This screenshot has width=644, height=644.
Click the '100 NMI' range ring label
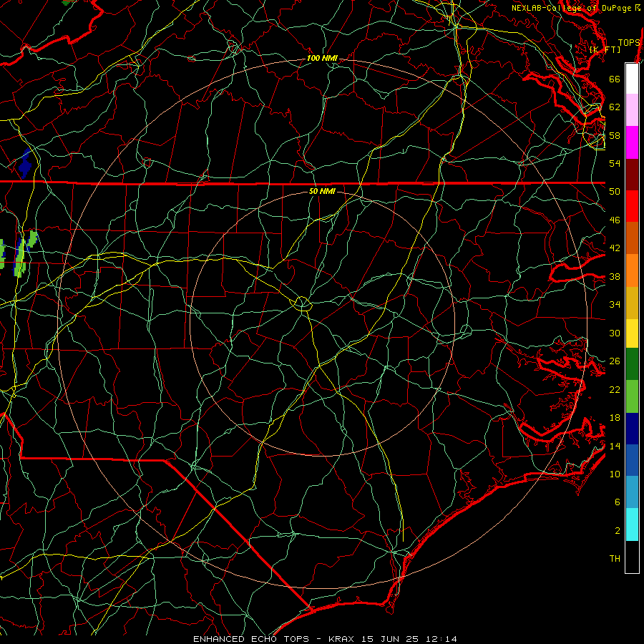(x=322, y=59)
